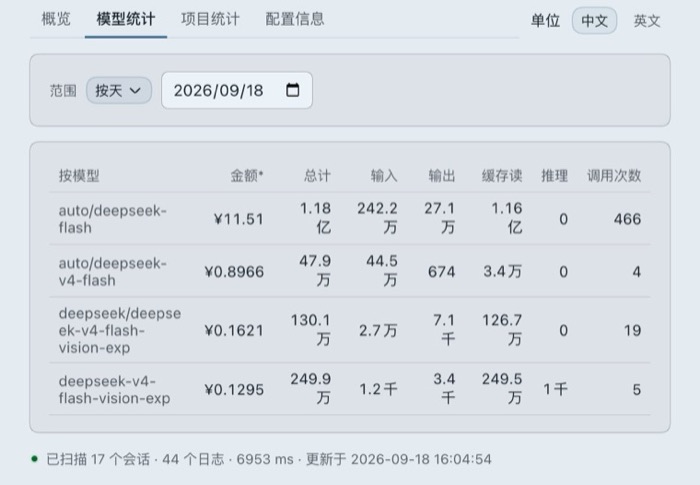Click the 47.9 万 total cell

point(315,271)
